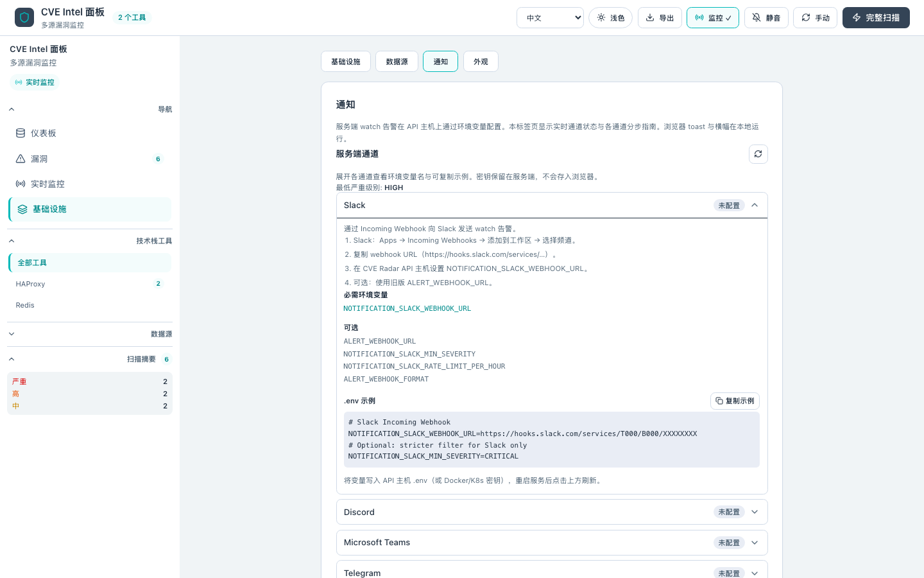Click the 高 severity row
Image resolution: width=924 pixels, height=578 pixels.
[90, 394]
